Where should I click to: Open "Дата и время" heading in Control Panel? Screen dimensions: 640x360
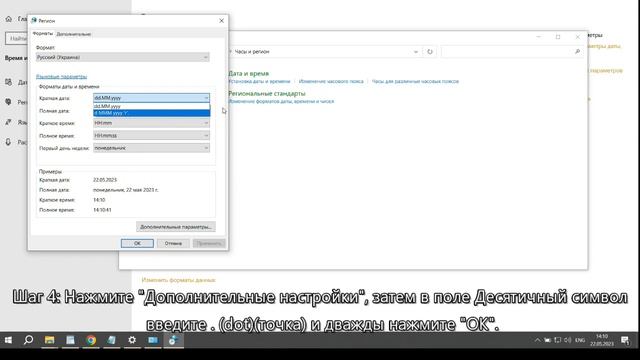tap(249, 73)
